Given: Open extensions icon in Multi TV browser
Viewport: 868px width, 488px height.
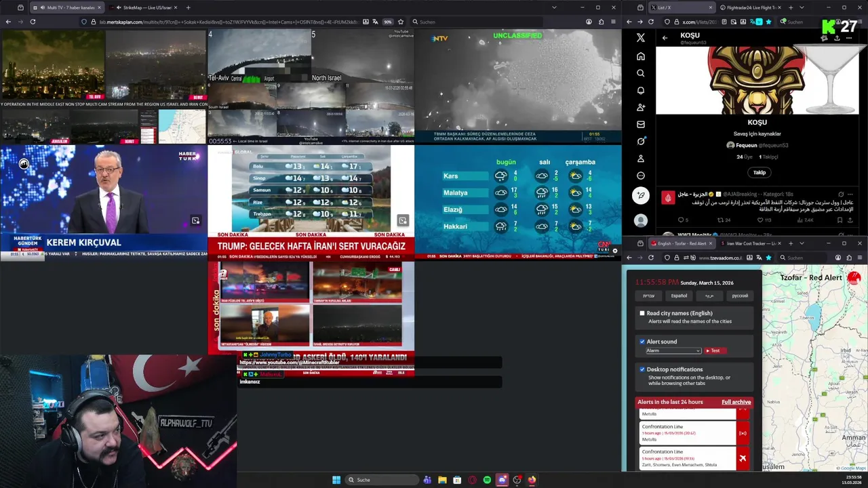Looking at the screenshot, I should (x=601, y=22).
